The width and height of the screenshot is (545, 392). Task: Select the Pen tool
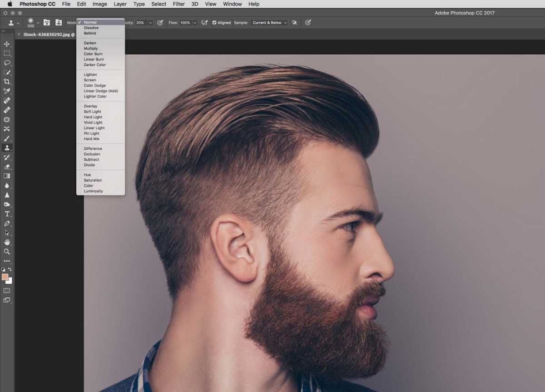tap(7, 223)
